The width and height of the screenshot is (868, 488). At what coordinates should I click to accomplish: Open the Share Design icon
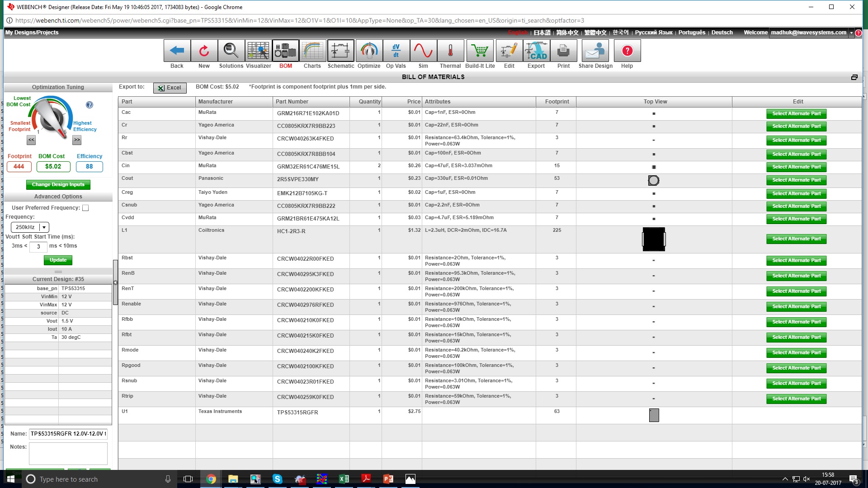tap(595, 51)
